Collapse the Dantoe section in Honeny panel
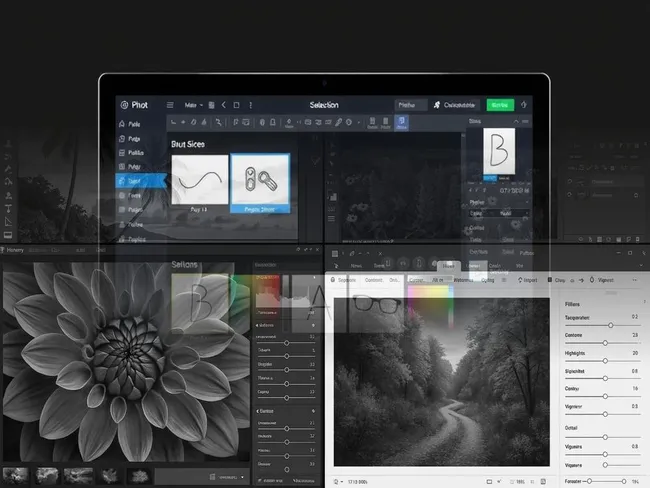 (x=257, y=411)
